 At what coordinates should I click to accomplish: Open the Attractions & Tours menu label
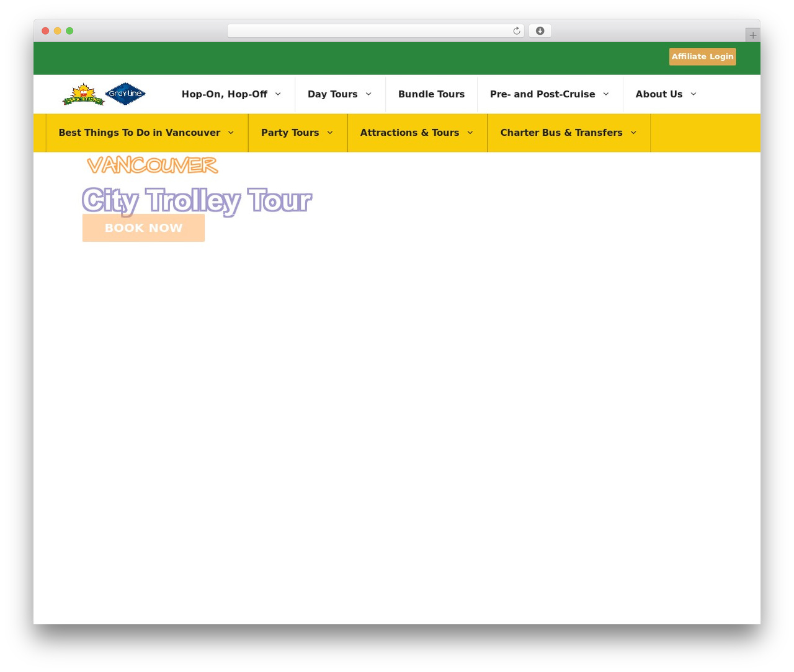[409, 133]
